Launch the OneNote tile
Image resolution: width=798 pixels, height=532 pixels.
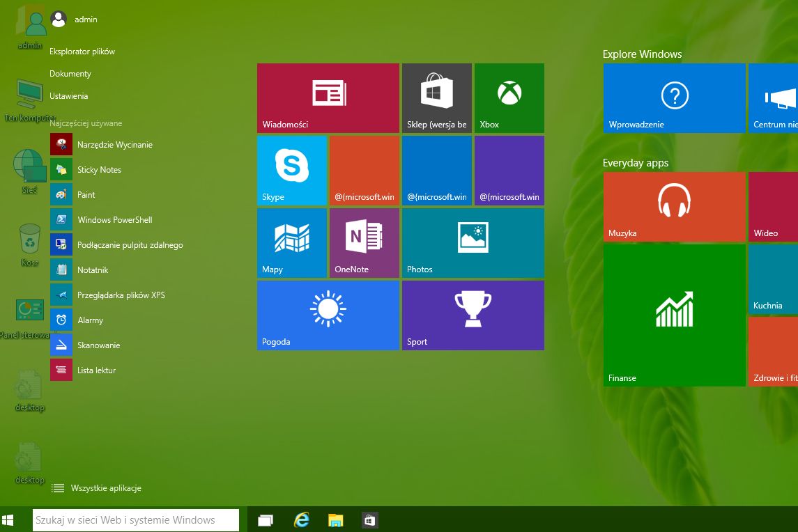click(x=365, y=243)
